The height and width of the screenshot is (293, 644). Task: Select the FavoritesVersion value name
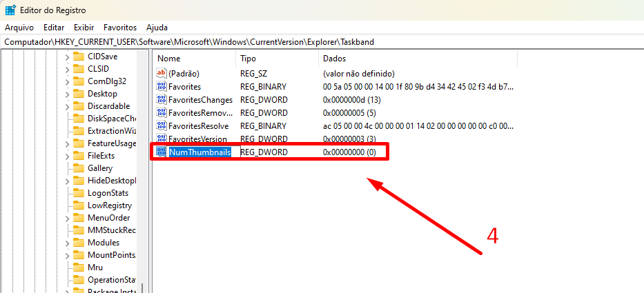point(198,139)
